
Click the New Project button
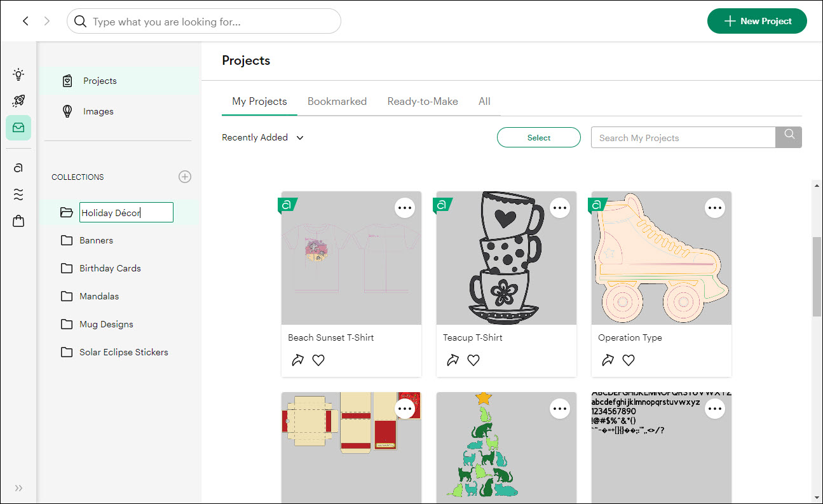[x=756, y=21]
